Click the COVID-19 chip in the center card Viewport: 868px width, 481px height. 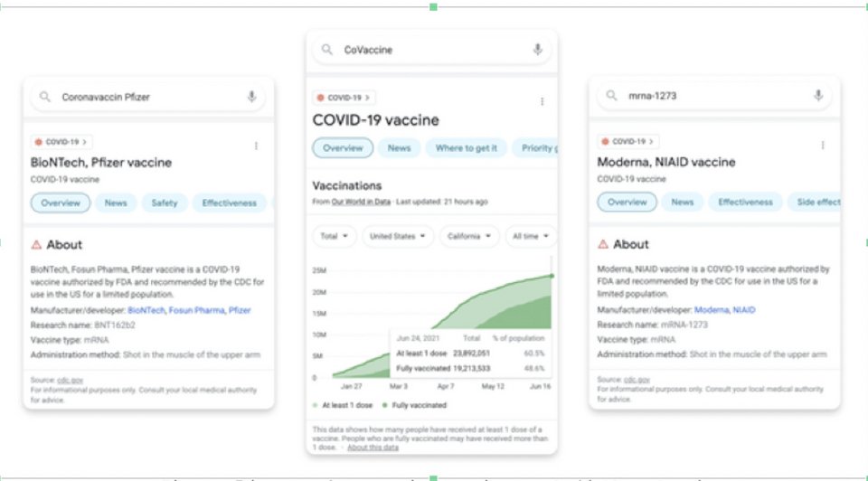click(344, 98)
